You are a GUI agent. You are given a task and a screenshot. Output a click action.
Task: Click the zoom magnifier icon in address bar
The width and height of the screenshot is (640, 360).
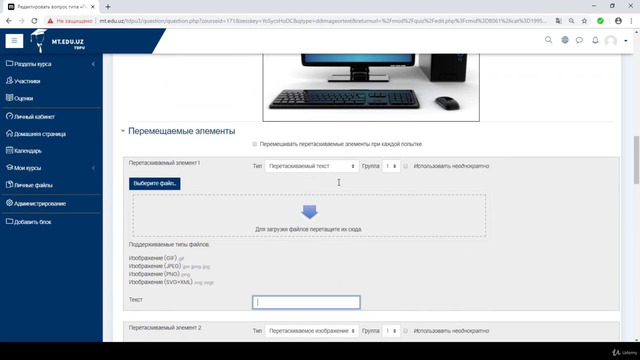(571, 21)
